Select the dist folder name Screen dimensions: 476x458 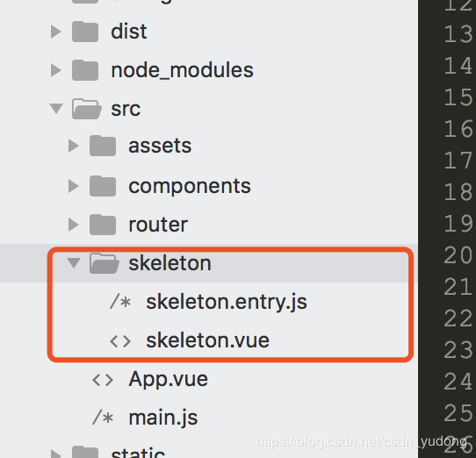[x=129, y=32]
